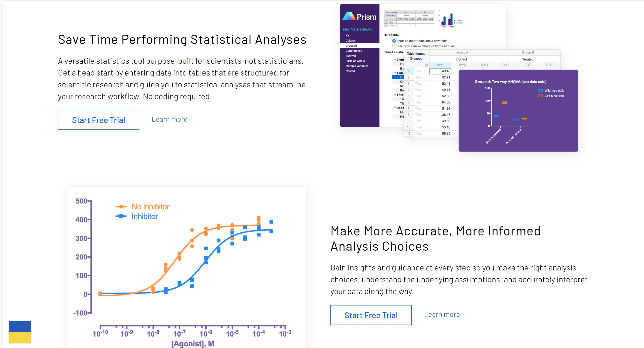The width and height of the screenshot is (644, 348).
Task: Click the orange No inhibitor legend marker
Action: (x=121, y=207)
